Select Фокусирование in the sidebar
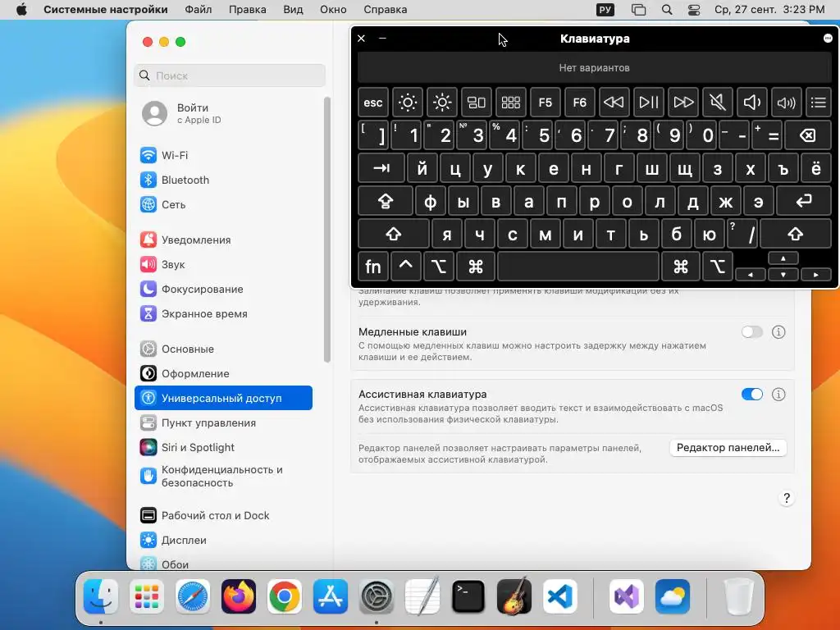The height and width of the screenshot is (630, 840). (x=223, y=290)
